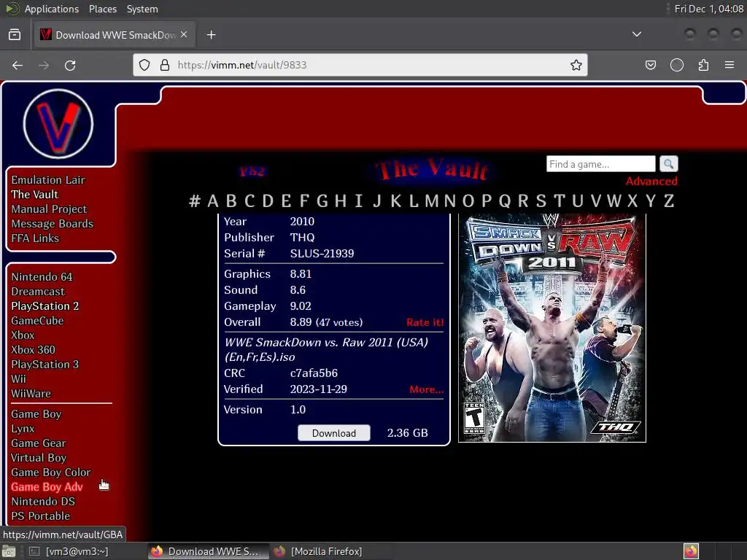Open the Extensions puzzle icon

coord(703,65)
